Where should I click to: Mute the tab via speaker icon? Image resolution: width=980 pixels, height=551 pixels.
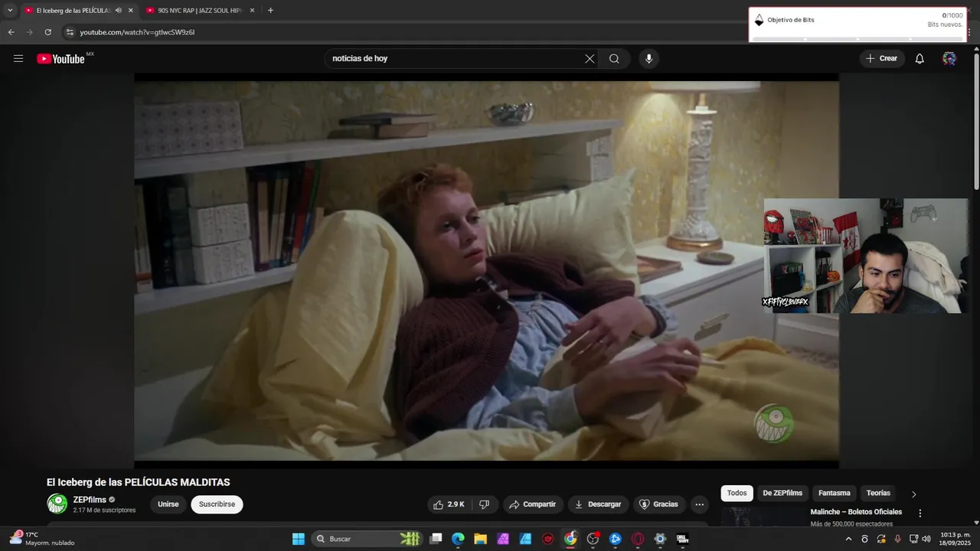pyautogui.click(x=119, y=11)
